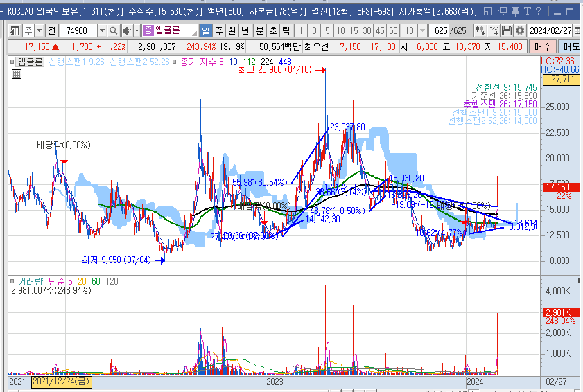The image size is (583, 392).
Task: Click the 매수 buy button
Action: pos(543,47)
